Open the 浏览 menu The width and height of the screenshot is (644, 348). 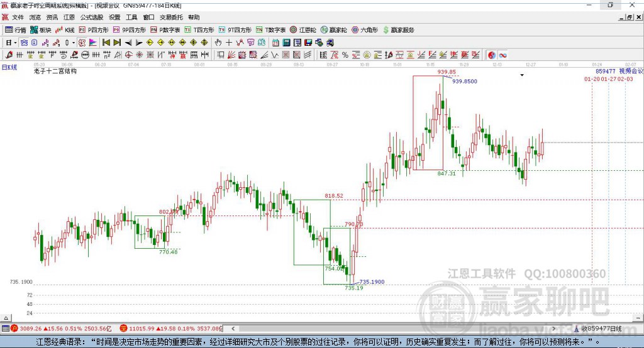[35, 17]
